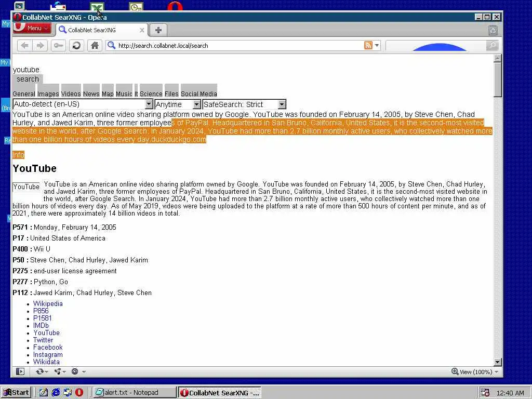Screen dimensions: 532x399
Task: Click the duckduckgo.com source link
Action: (179, 139)
